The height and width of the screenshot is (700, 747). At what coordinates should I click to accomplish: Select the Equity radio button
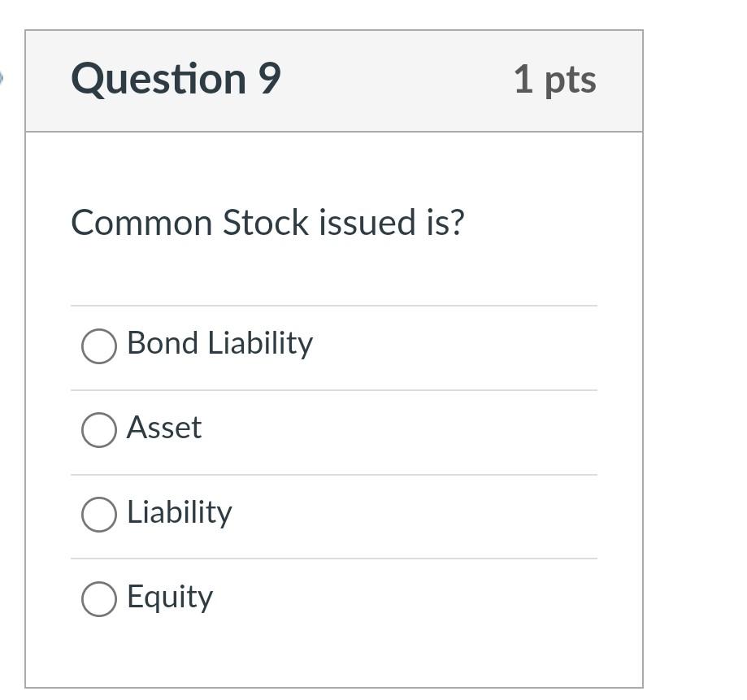coord(98,599)
